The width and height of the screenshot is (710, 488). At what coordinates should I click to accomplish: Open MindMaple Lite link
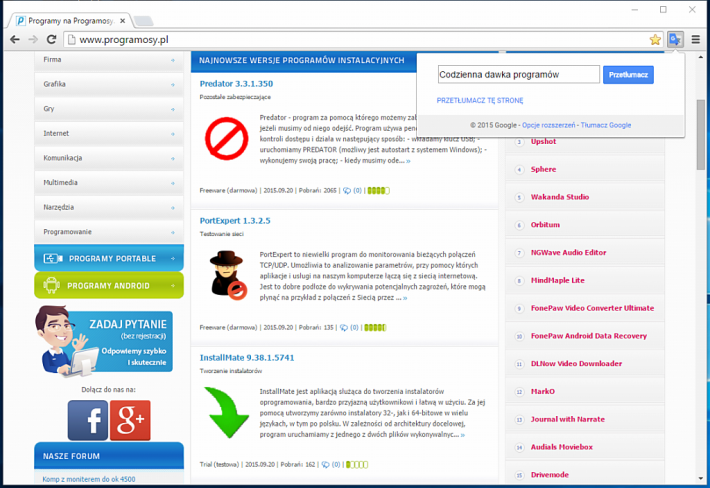(x=557, y=280)
